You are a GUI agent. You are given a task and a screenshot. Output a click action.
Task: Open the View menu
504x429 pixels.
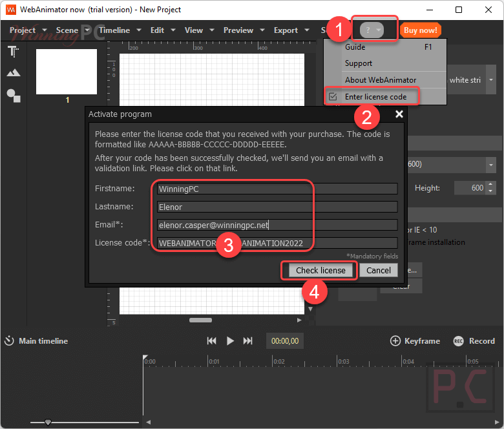coord(193,30)
